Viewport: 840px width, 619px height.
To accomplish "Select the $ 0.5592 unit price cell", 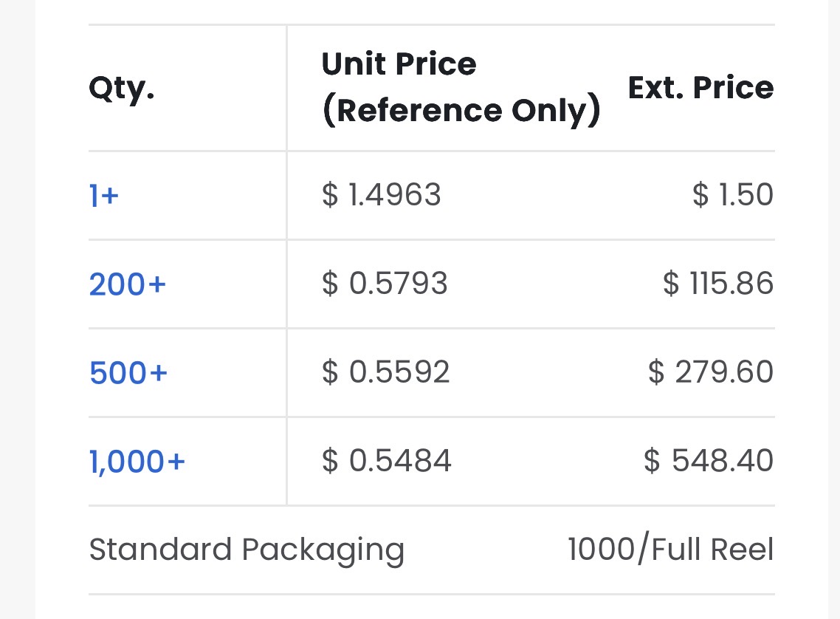I will click(x=385, y=372).
